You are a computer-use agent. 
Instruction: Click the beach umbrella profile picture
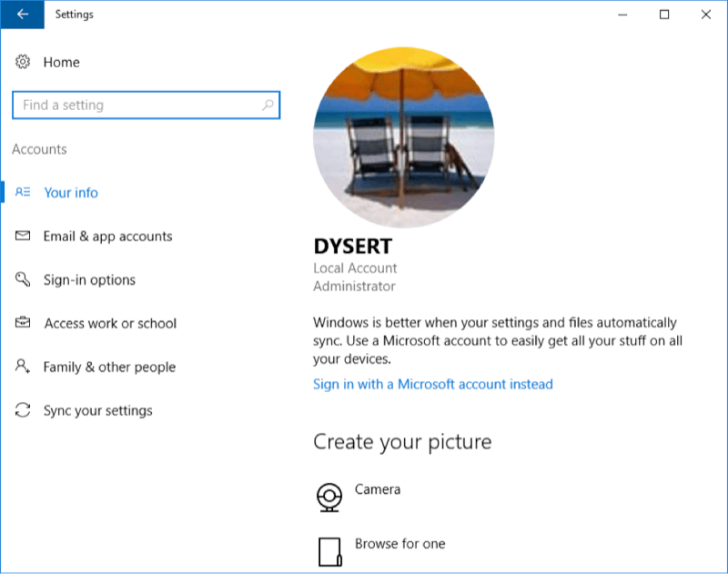[x=403, y=137]
